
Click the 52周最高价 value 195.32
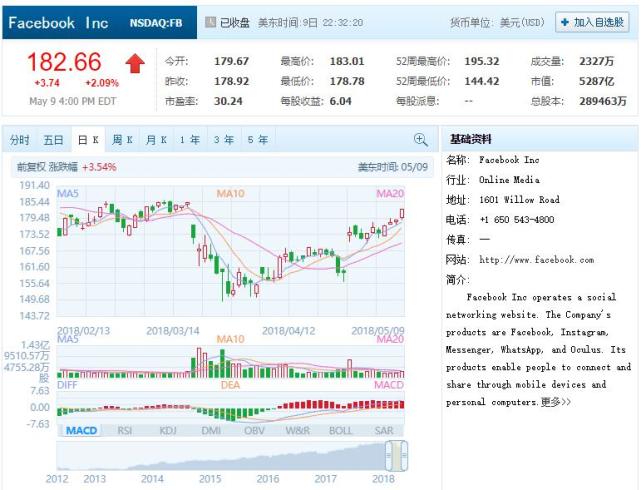(x=482, y=61)
